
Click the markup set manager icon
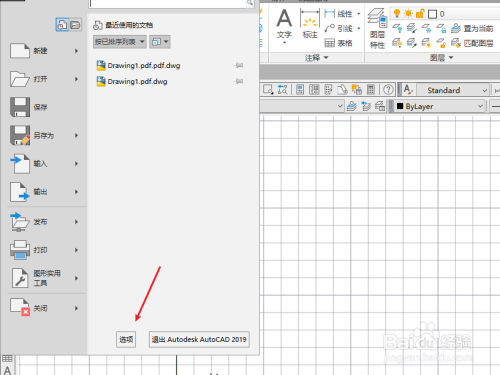click(x=357, y=90)
